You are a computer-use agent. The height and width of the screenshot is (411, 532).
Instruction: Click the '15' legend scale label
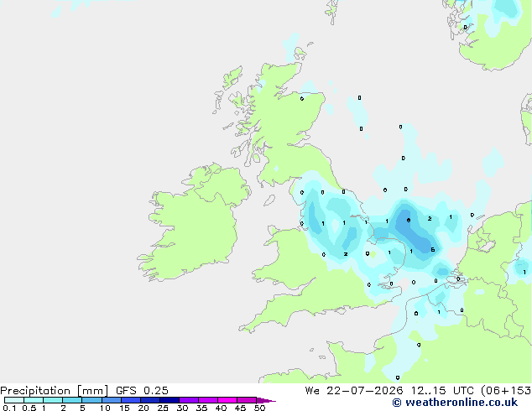click(x=124, y=408)
